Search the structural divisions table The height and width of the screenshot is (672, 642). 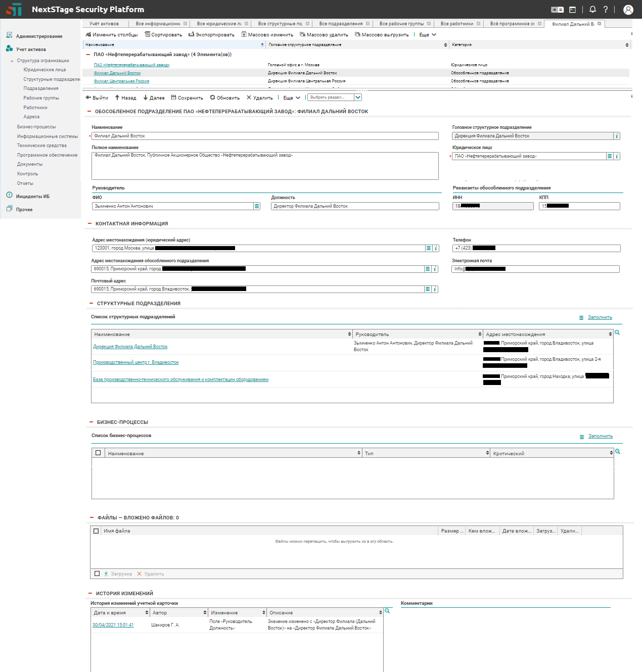coord(617,333)
